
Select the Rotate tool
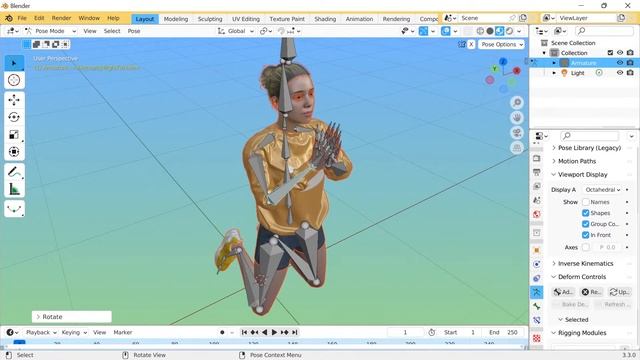tap(14, 117)
